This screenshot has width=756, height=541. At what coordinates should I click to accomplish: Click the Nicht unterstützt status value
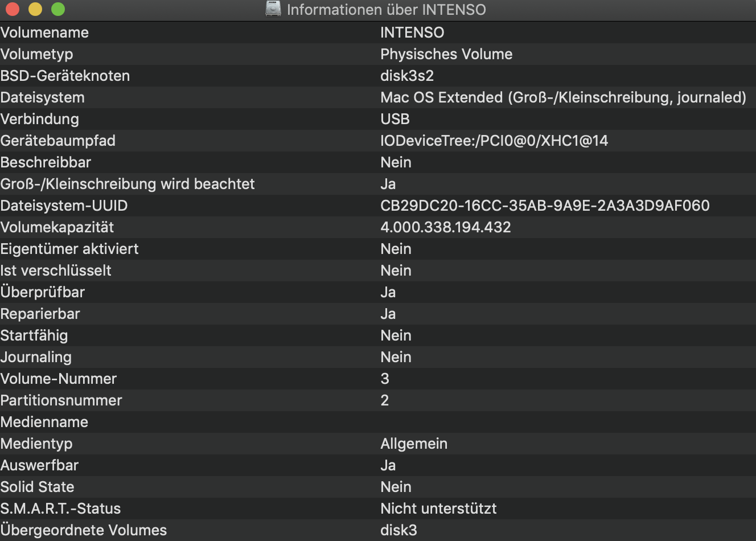438,509
